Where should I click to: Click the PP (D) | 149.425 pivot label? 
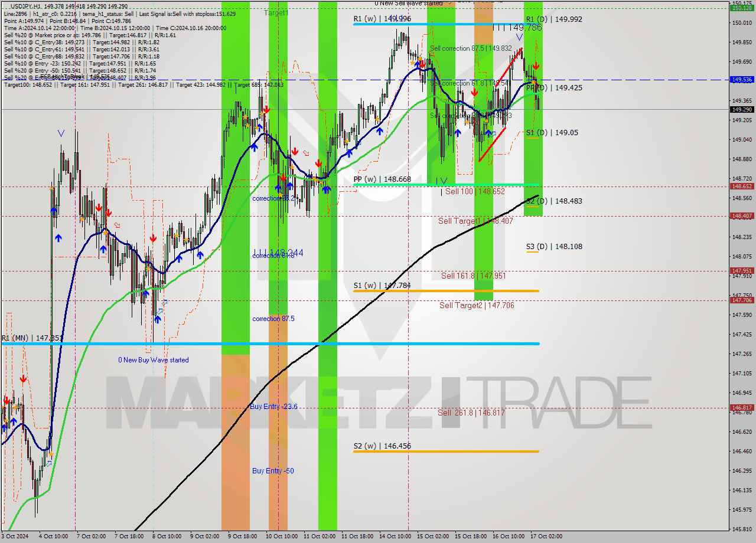click(x=554, y=87)
